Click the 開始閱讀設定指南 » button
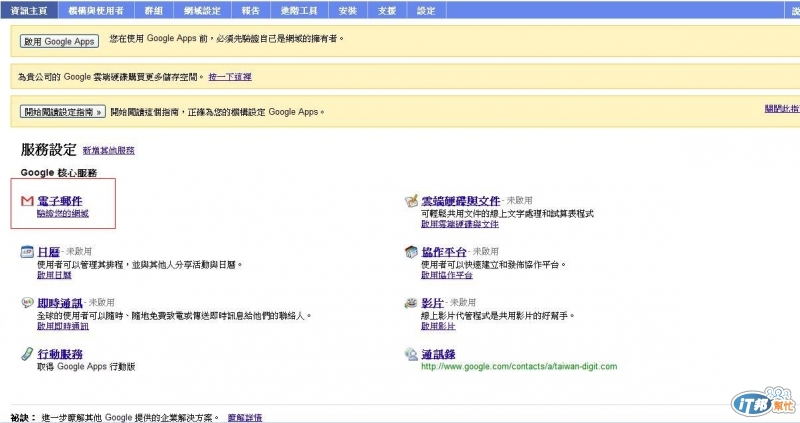 [x=63, y=112]
